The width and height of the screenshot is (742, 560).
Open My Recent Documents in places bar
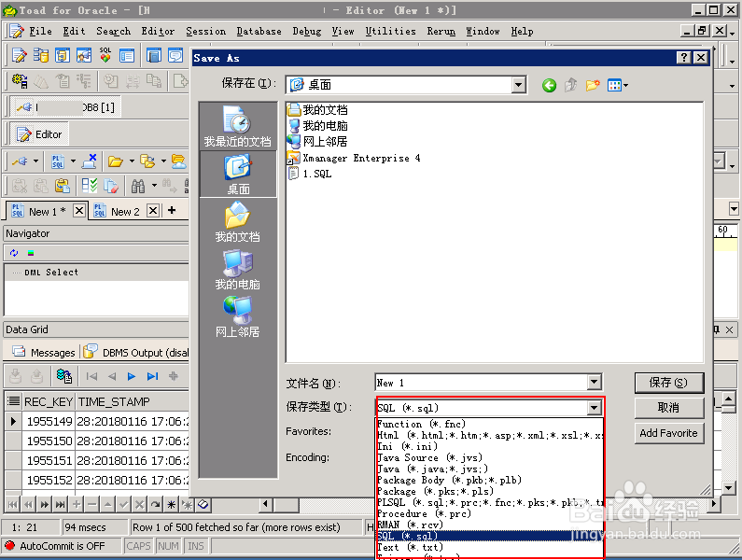238,126
